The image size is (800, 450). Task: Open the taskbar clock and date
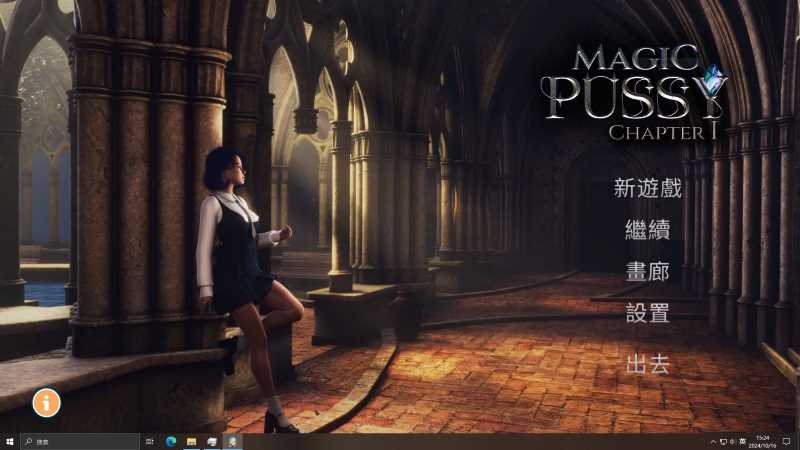click(762, 442)
